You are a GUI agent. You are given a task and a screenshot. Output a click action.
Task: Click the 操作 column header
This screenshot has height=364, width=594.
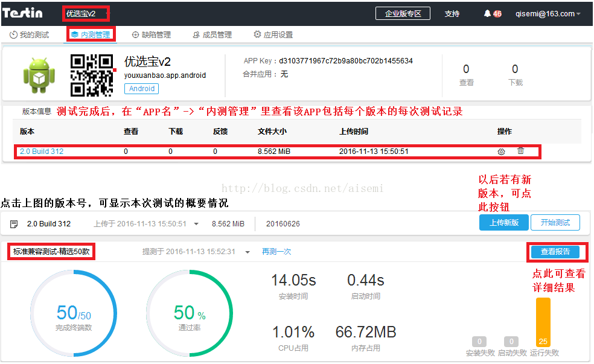point(505,132)
